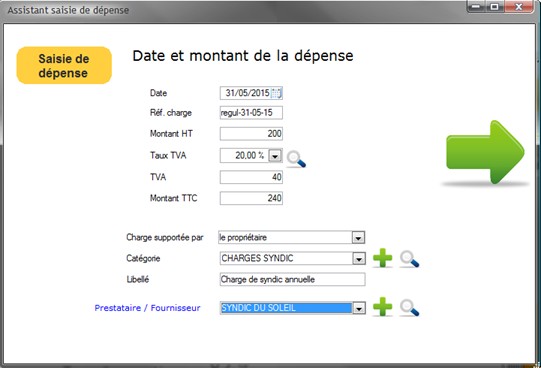Click the Réf. charge input field
This screenshot has height=368, width=541.
251,113
